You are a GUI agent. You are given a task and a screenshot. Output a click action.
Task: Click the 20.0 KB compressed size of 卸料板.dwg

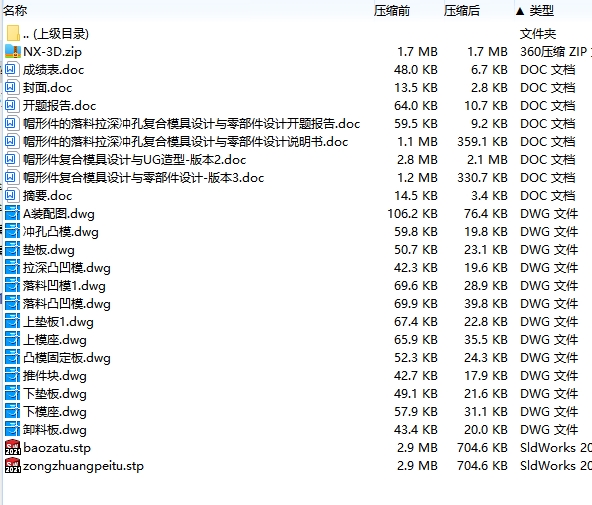486,430
